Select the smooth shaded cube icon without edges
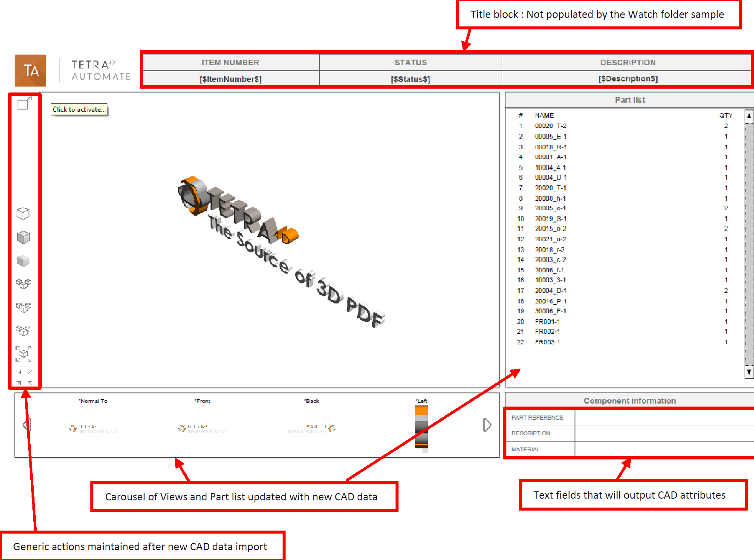This screenshot has height=560, width=754. [23, 261]
